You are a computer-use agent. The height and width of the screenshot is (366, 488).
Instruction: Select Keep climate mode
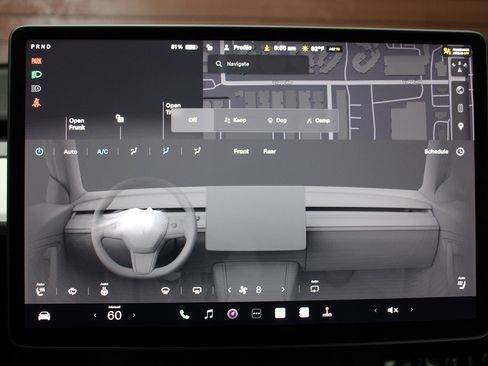click(235, 120)
